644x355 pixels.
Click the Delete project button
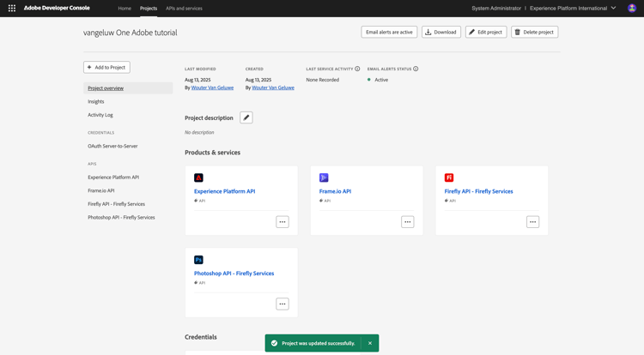pos(534,32)
